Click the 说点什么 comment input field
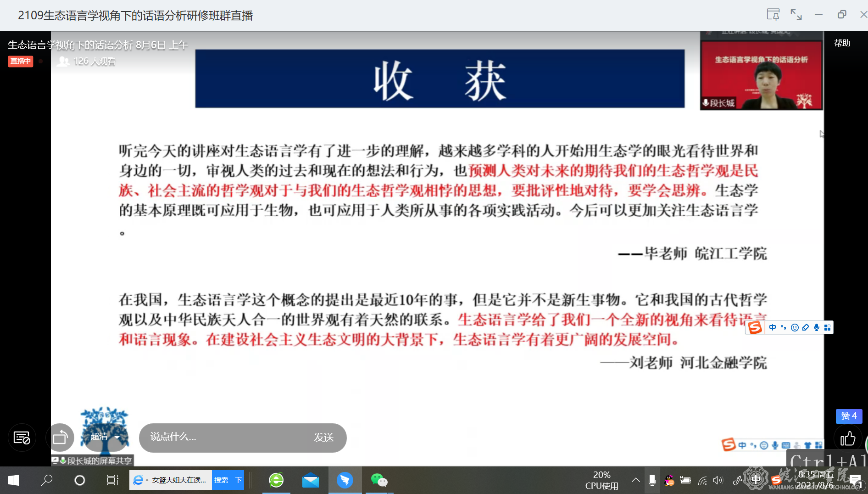The height and width of the screenshot is (494, 868). coord(225,438)
